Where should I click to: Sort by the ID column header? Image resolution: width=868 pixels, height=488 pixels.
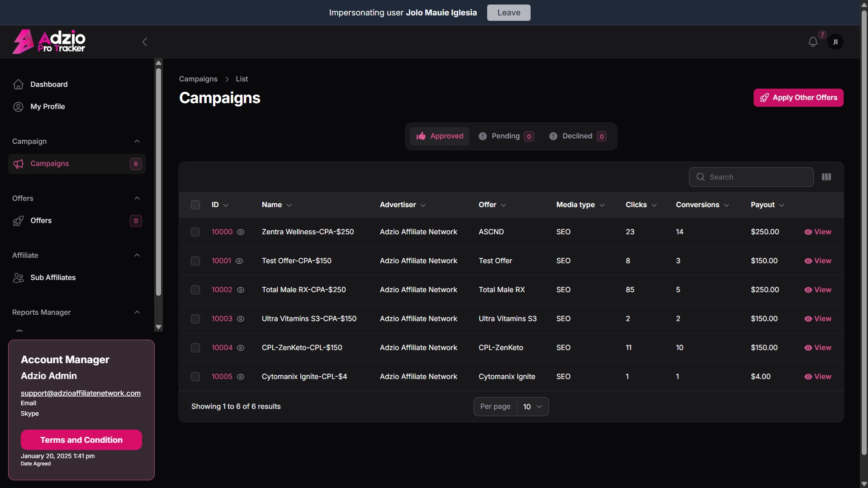click(x=220, y=205)
